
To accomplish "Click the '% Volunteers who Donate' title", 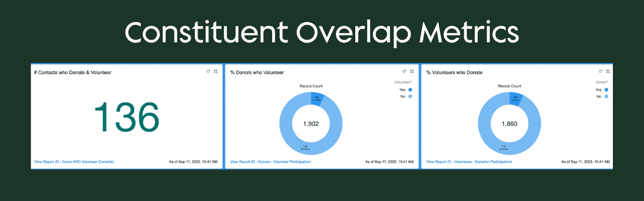I will [x=454, y=72].
